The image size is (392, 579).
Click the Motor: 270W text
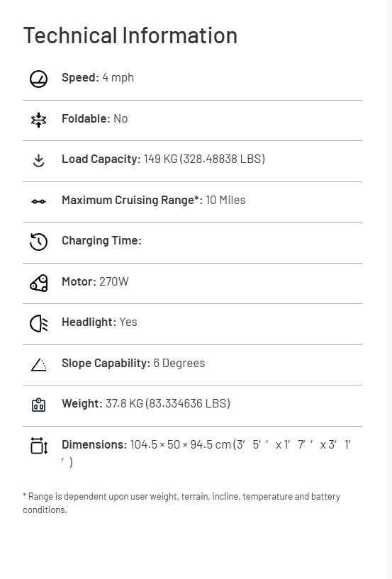click(x=95, y=282)
